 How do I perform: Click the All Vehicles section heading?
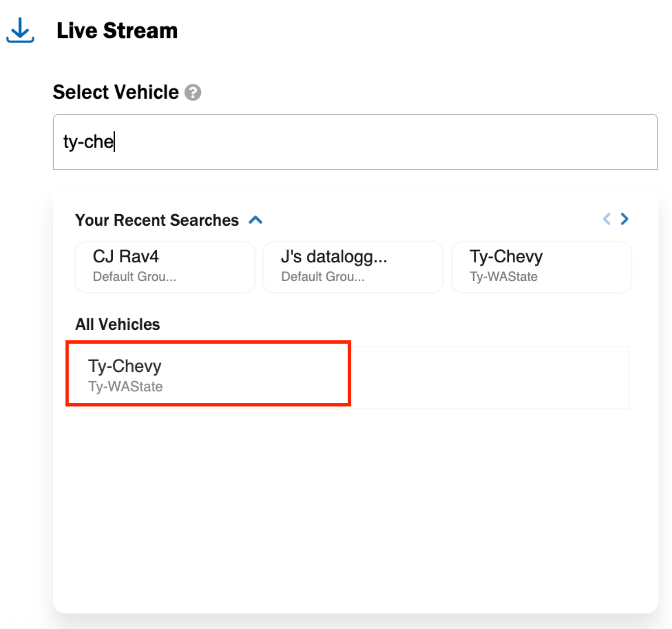coord(117,324)
